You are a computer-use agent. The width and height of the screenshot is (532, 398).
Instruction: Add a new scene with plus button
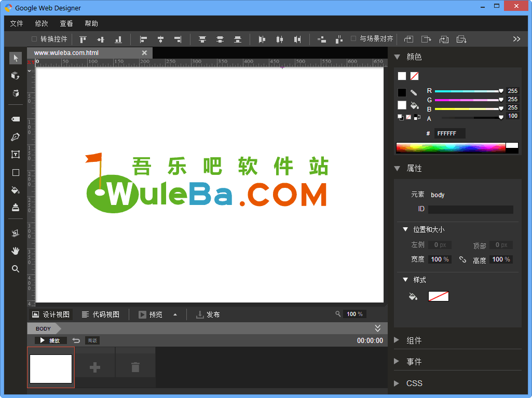point(95,367)
